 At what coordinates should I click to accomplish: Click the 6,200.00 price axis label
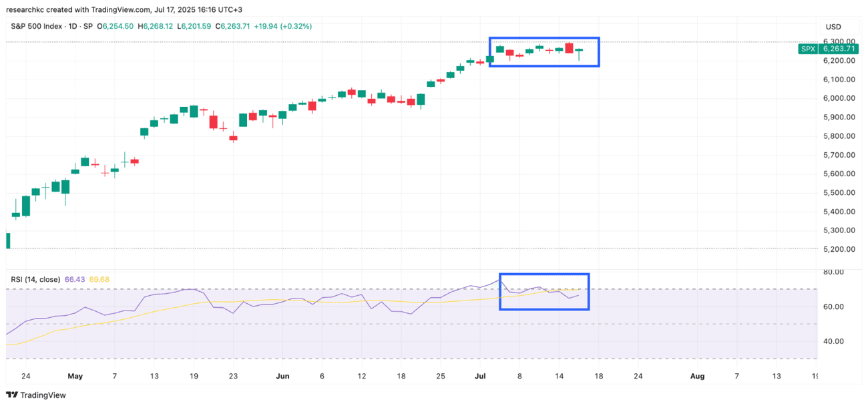[838, 61]
